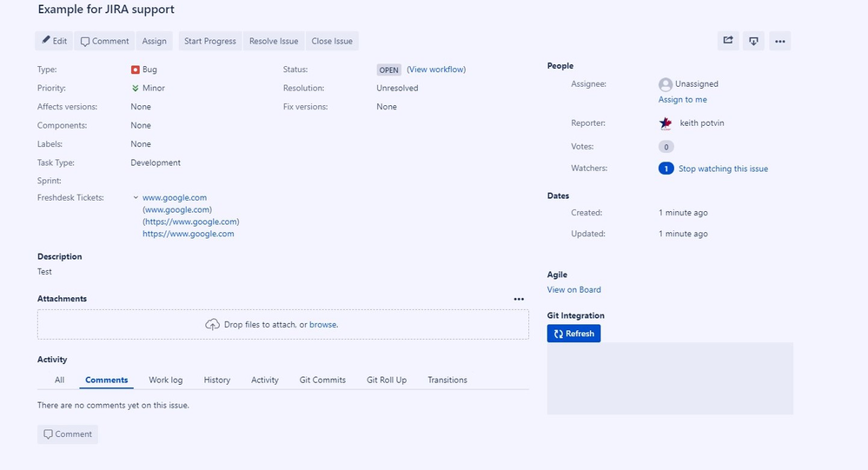This screenshot has width=868, height=470.
Task: Switch to the History tab
Action: tap(216, 380)
